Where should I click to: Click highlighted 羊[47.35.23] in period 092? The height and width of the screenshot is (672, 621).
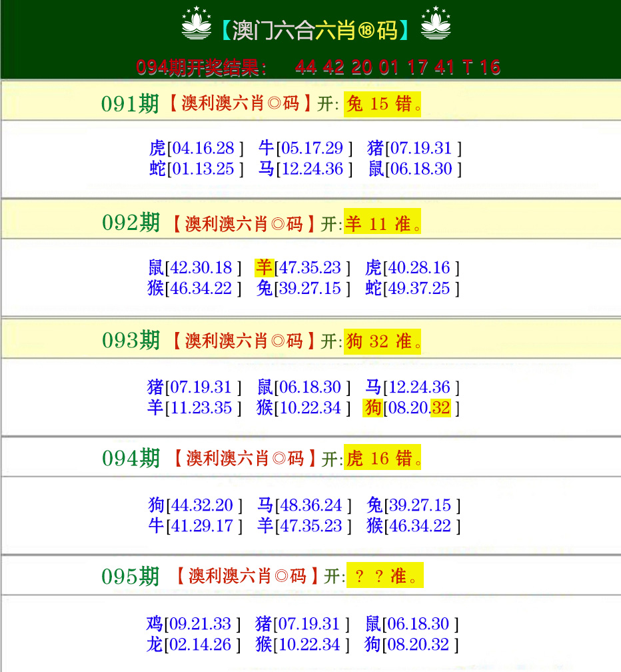tap(303, 268)
